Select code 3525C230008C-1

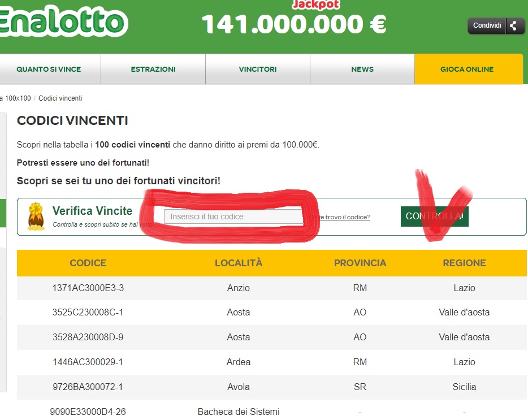click(88, 312)
